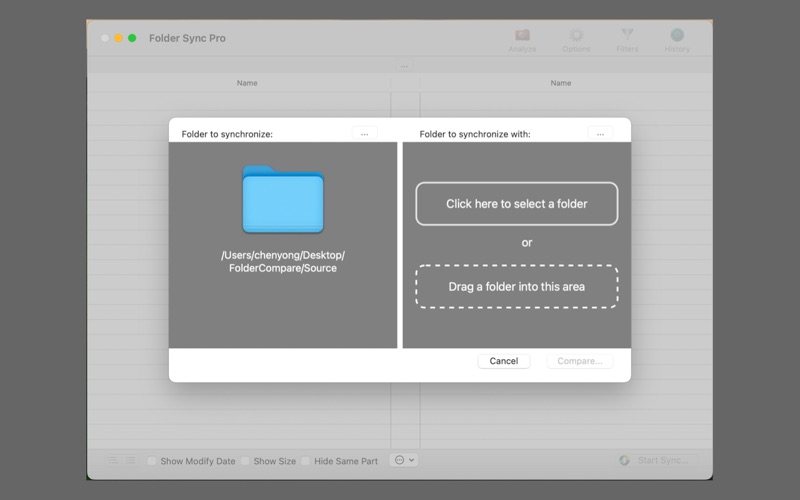Enable the Show Size checkbox
Viewport: 800px width, 500px height.
245,461
